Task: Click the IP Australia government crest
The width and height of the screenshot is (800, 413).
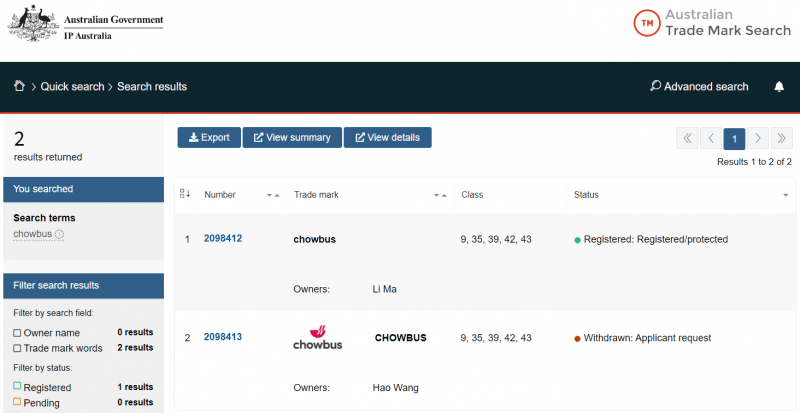Action: (x=33, y=23)
